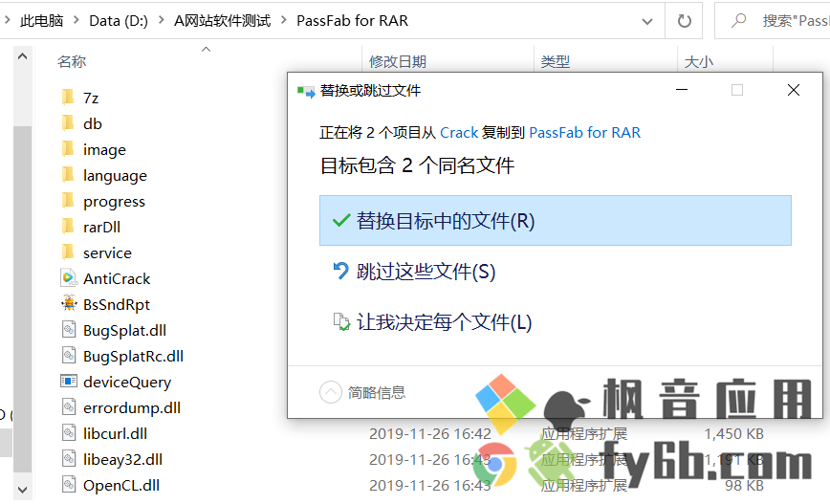Click the navigation pane scrollbar thumb
830x504 pixels.
[x=22, y=299]
